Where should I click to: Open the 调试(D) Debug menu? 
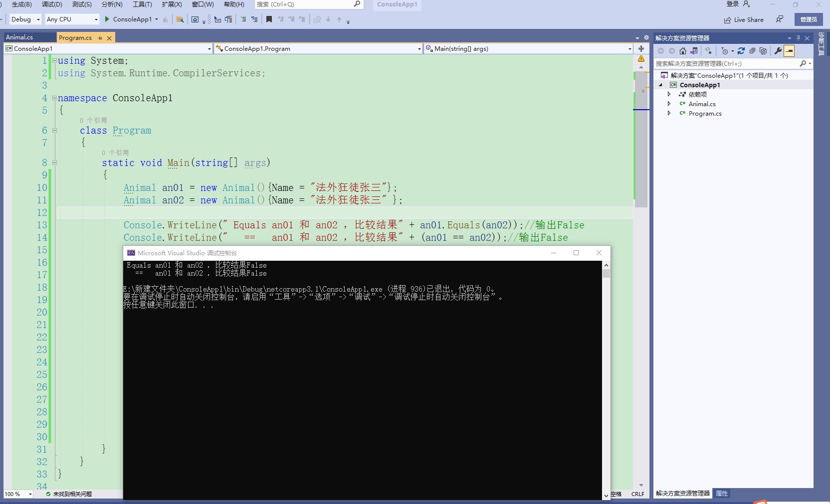(52, 4)
